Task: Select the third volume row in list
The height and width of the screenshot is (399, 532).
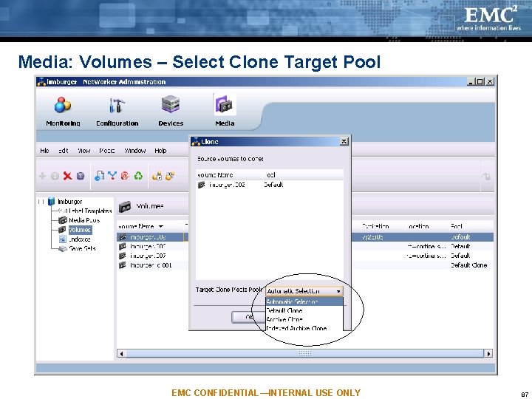Action: [305, 256]
